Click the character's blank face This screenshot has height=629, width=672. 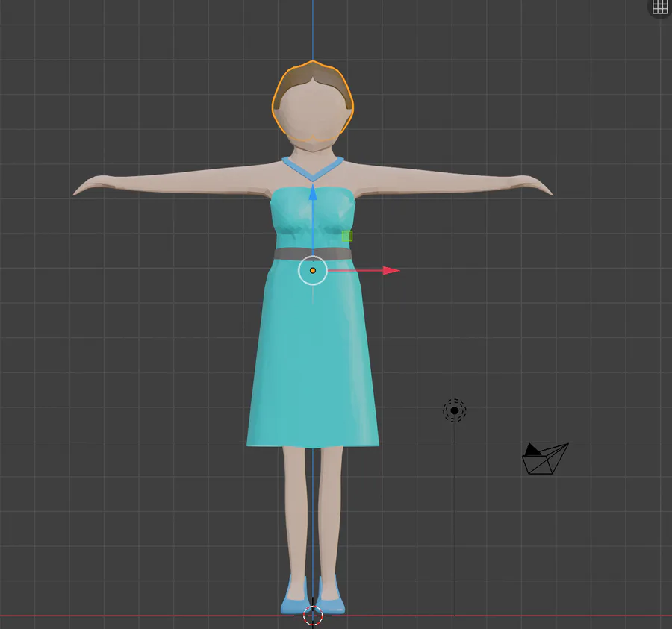313,113
